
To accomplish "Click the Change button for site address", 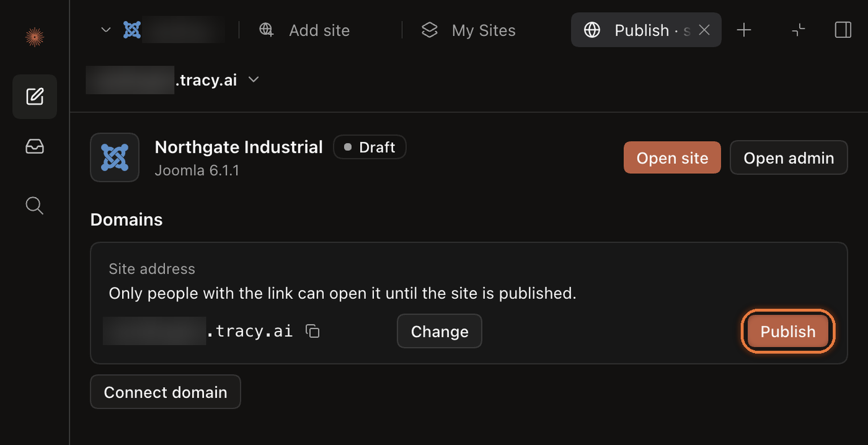I will (x=440, y=331).
